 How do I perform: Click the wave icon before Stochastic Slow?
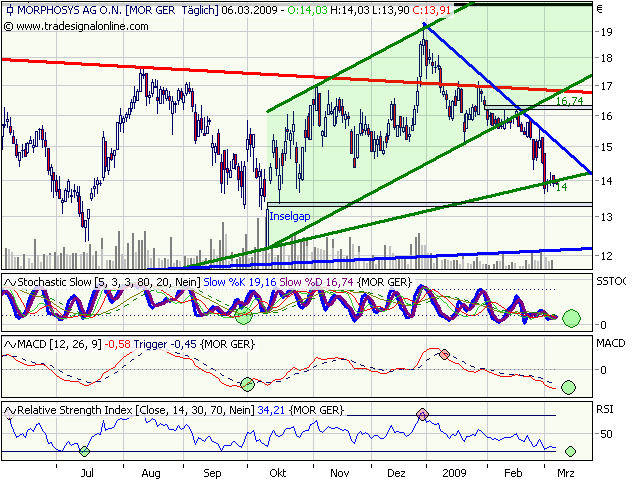coord(10,283)
